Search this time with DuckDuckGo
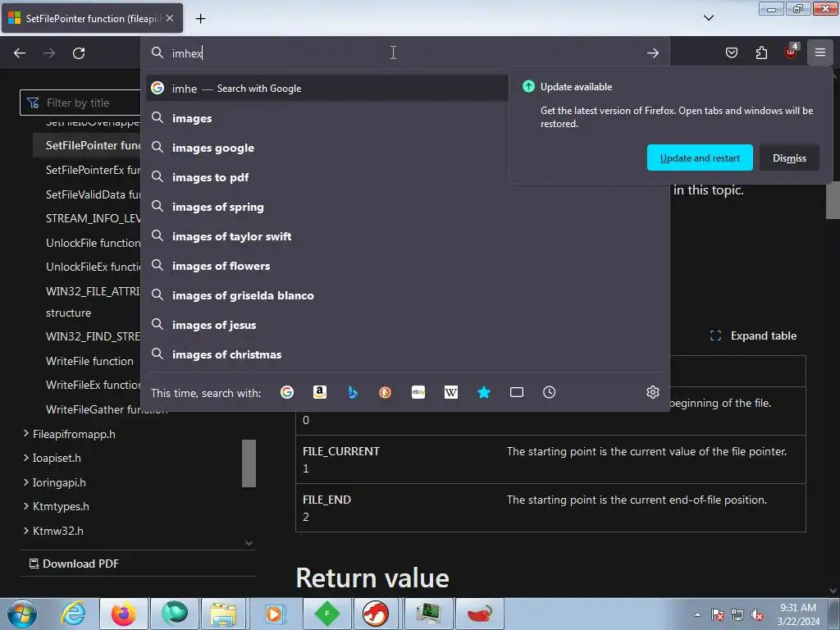Screen dimensions: 840x630 [x=386, y=393]
